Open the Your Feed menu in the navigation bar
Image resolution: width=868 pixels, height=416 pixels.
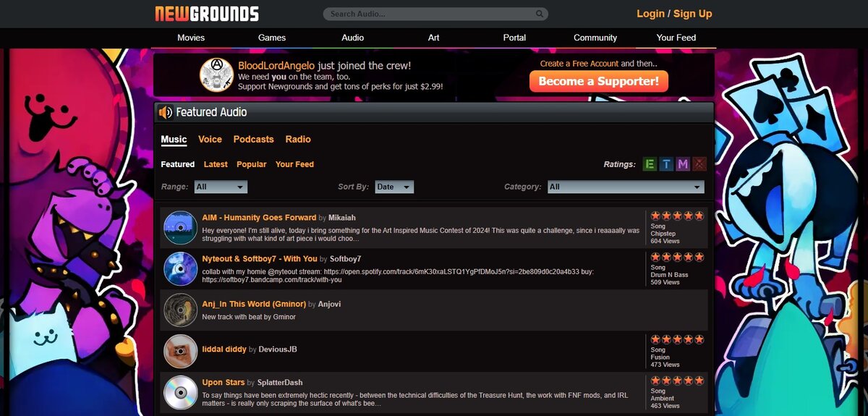pyautogui.click(x=676, y=38)
